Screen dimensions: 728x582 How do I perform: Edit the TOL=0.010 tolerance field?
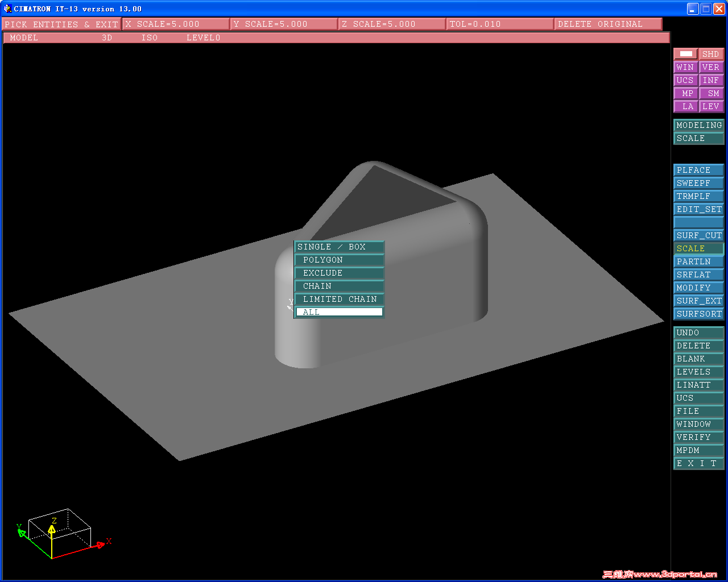click(500, 24)
